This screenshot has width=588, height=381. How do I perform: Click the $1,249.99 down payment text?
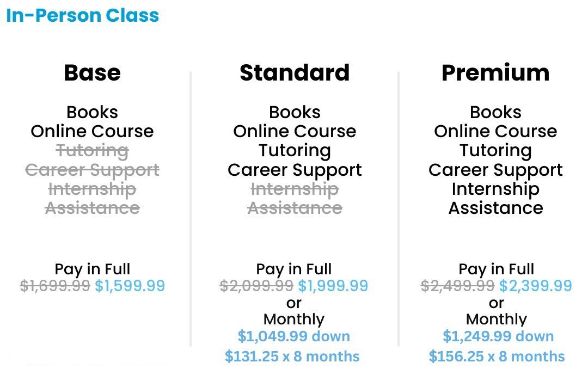[x=498, y=336]
